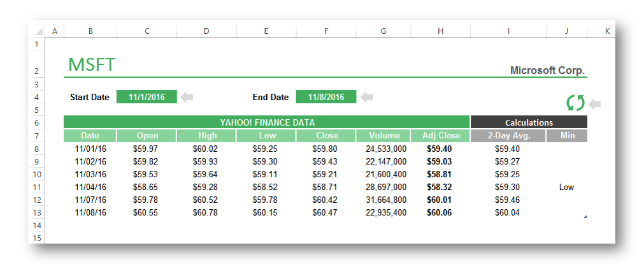This screenshot has width=644, height=264.
Task: Select row 4 header
Action: point(36,98)
